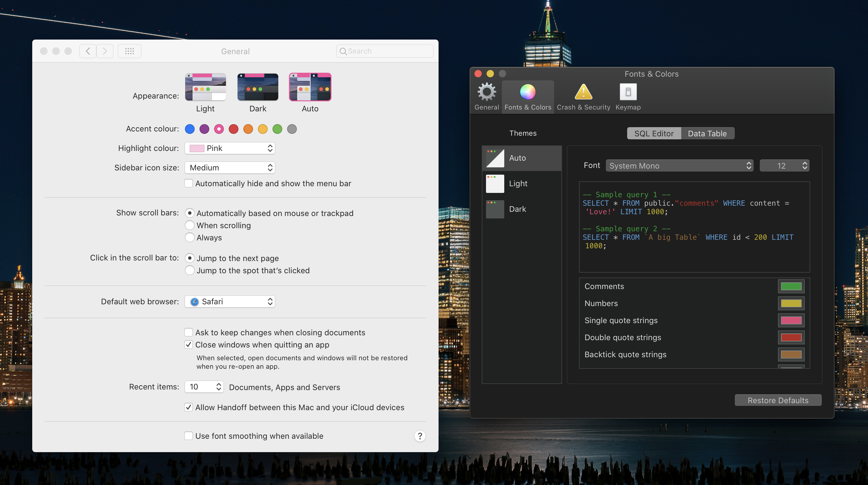Viewport: 868px width, 485px height.
Task: Uncheck Close windows when quitting an app
Action: click(189, 344)
